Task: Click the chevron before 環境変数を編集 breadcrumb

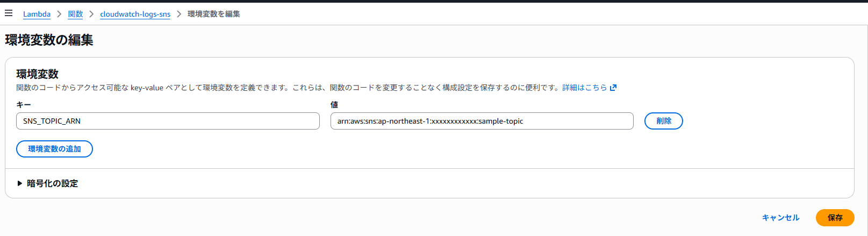Action: (179, 14)
